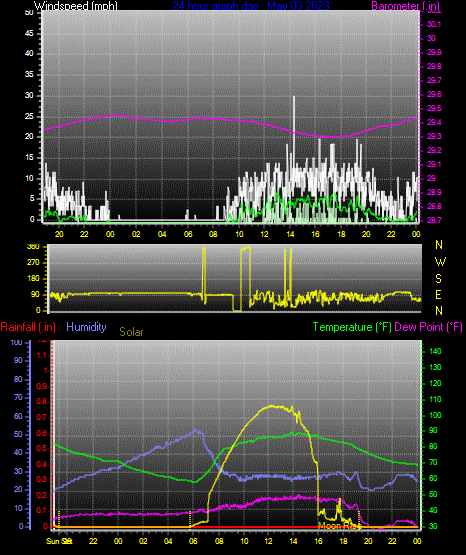The height and width of the screenshot is (555, 466).
Task: Click the '24 hour graph day : May 03 2023' heading
Action: point(251,6)
